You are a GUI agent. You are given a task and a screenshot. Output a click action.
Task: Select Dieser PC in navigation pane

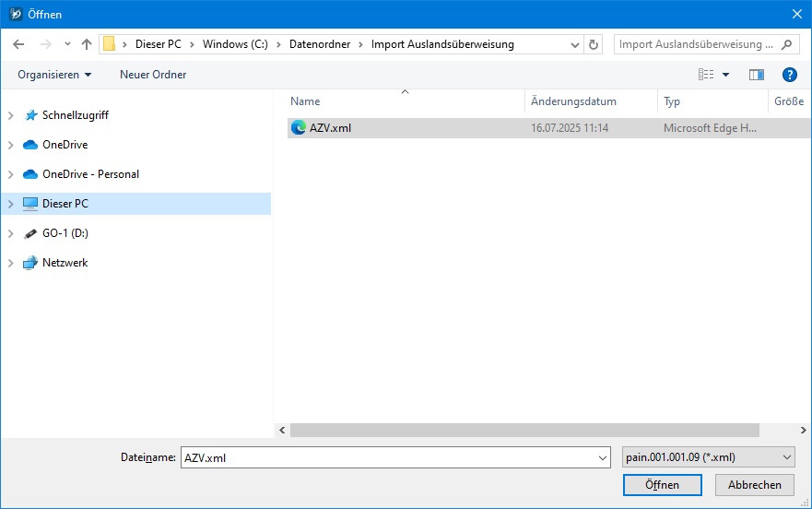pos(135,204)
